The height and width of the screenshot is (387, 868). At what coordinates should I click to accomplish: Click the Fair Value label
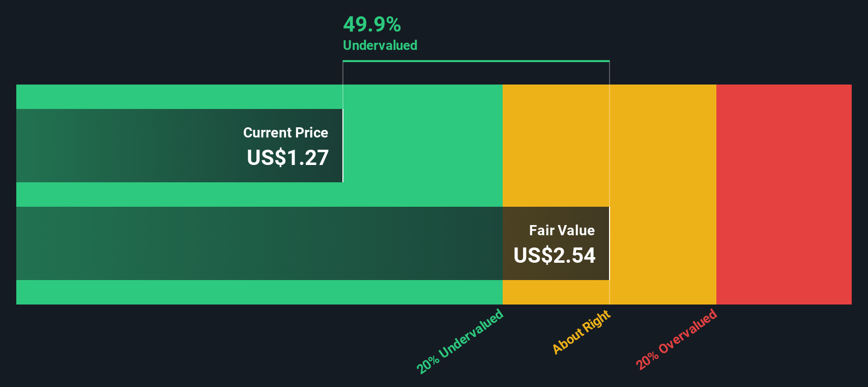click(562, 231)
